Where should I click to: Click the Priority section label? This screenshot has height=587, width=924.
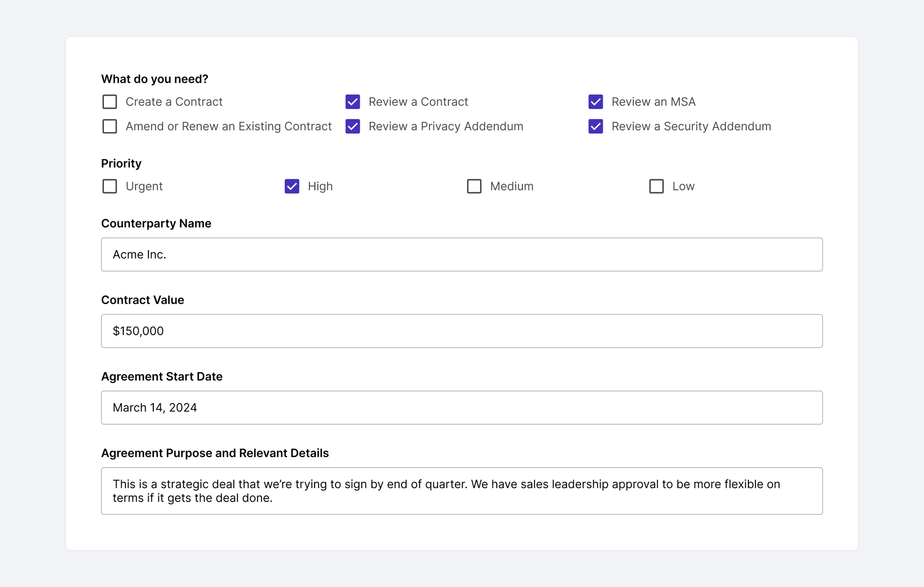(x=121, y=163)
